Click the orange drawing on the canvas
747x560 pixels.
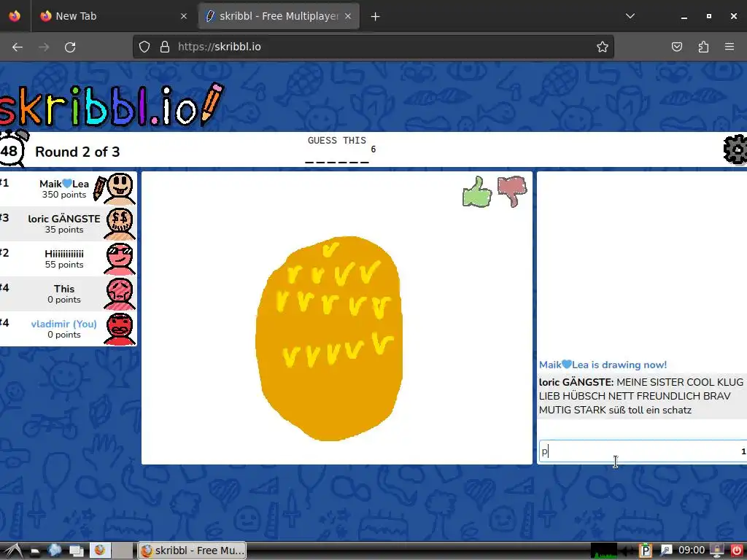[329, 338]
